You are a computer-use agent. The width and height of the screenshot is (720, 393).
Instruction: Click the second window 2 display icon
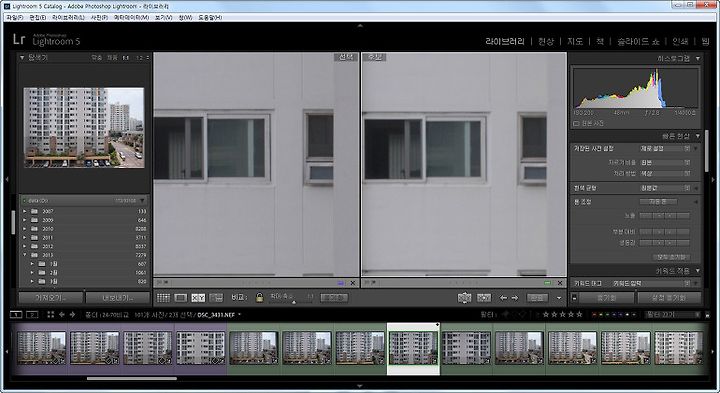tap(32, 314)
